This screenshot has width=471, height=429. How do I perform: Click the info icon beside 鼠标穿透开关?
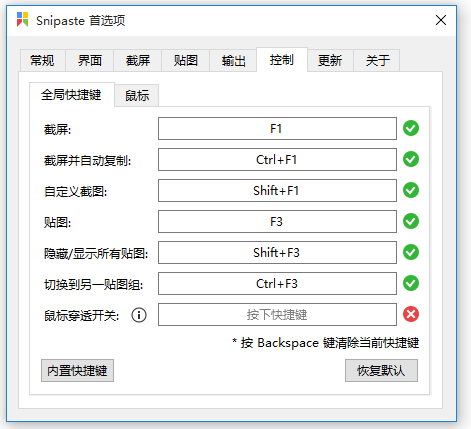[139, 315]
